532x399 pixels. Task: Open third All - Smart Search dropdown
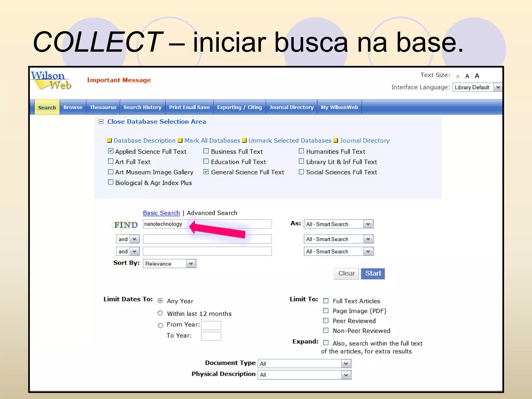point(339,251)
